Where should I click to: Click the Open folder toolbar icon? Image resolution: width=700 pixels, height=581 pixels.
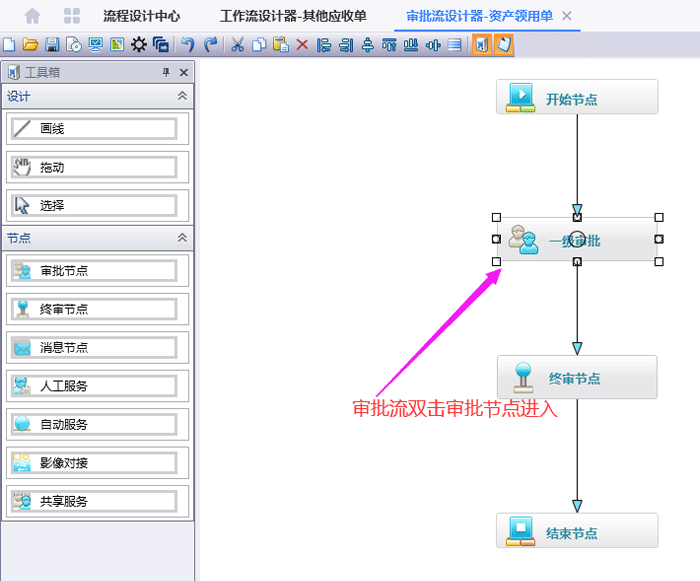(x=30, y=45)
